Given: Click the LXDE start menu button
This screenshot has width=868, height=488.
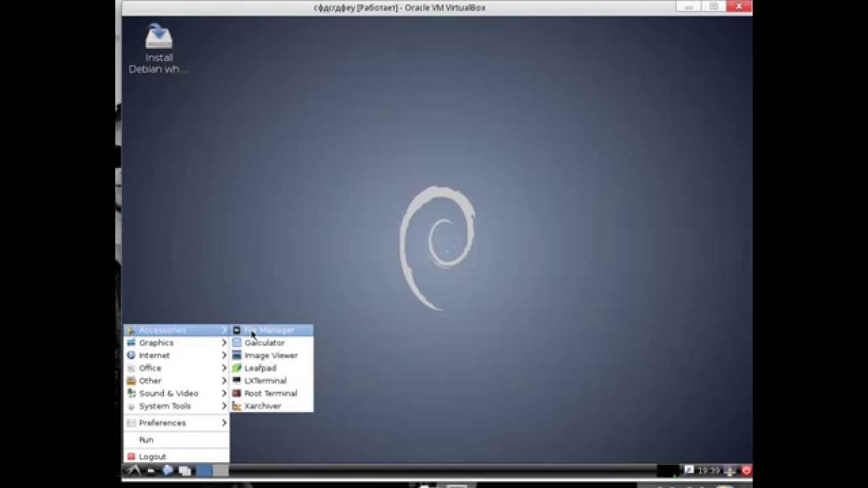Looking at the screenshot, I should coord(132,470).
